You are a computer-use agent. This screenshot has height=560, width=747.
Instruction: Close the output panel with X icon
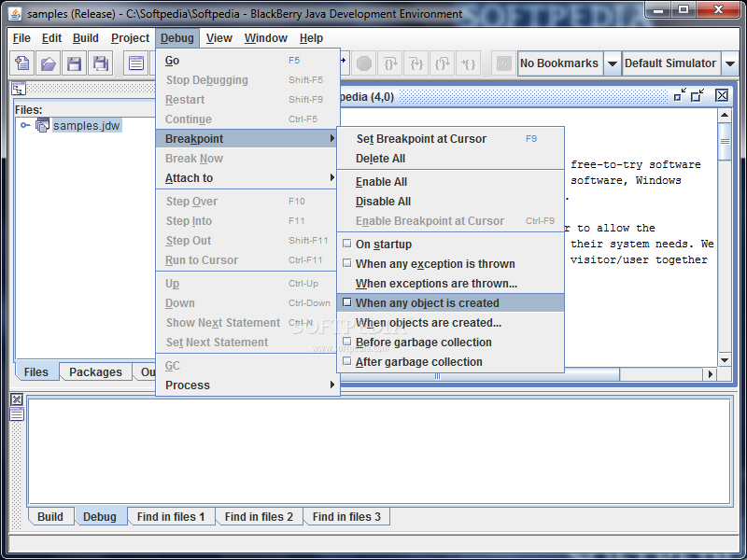[x=17, y=399]
